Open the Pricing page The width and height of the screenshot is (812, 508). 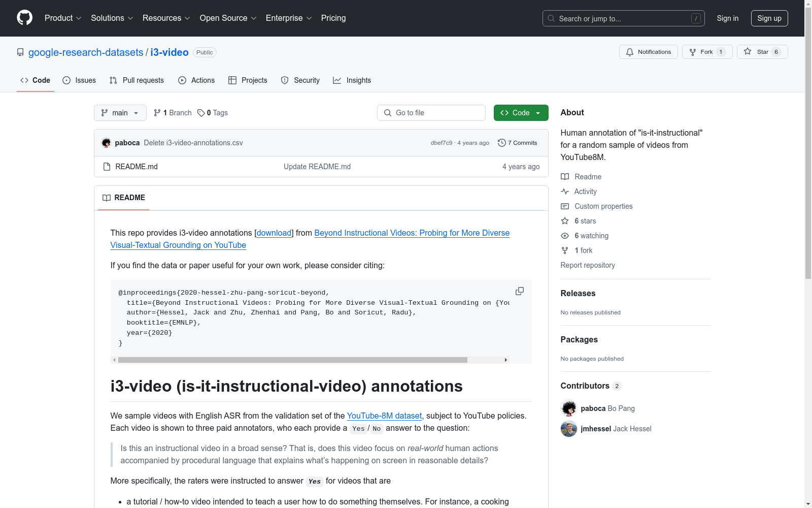(x=333, y=18)
